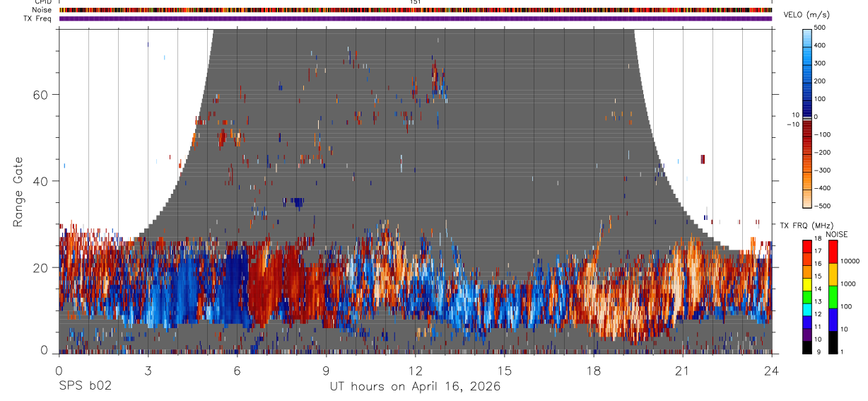The width and height of the screenshot is (868, 401).
Task: Click the "Noise" row label at top left
Action: point(42,10)
